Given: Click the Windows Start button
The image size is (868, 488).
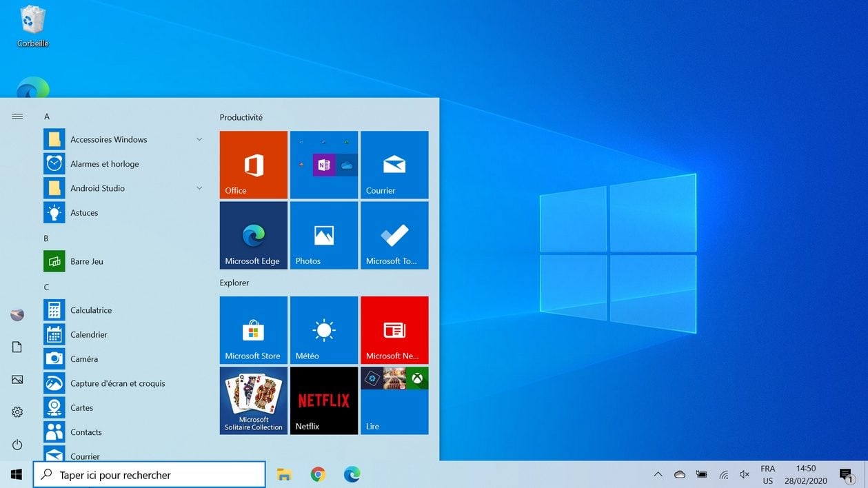Looking at the screenshot, I should click(17, 474).
